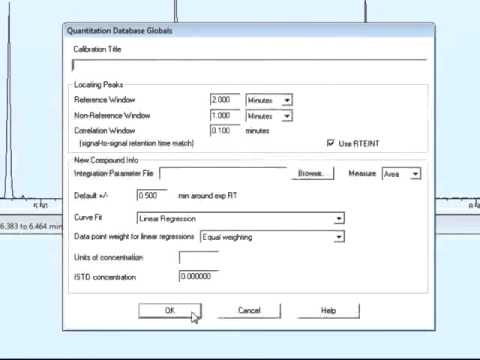This screenshot has width=480, height=360.
Task: Click the Correlation Window value field
Action: 225,130
